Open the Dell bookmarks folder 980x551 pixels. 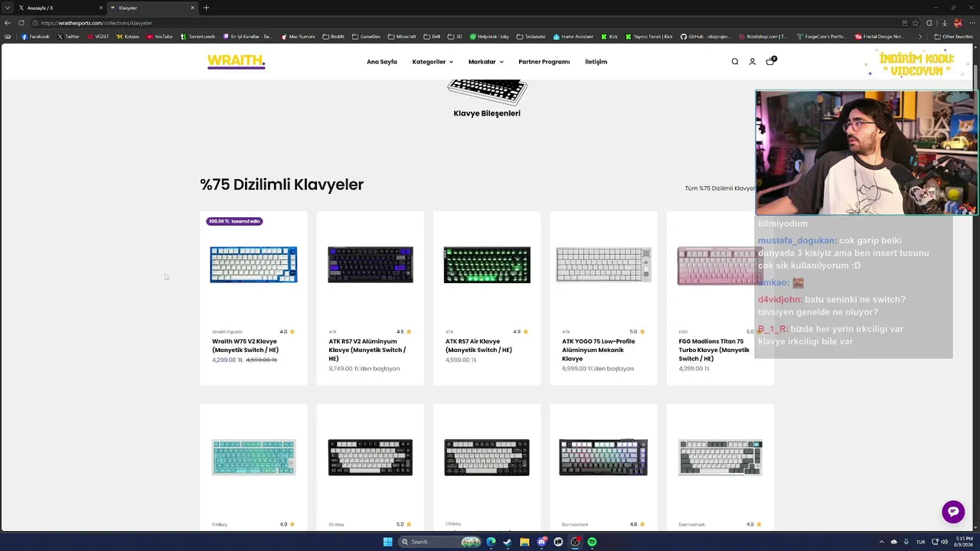(432, 37)
